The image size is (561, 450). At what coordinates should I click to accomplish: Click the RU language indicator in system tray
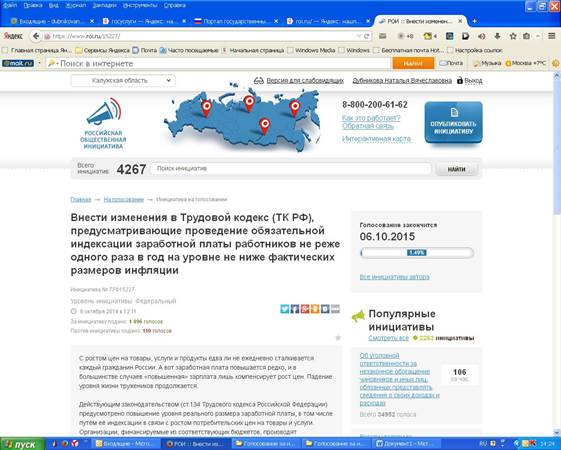(x=483, y=444)
